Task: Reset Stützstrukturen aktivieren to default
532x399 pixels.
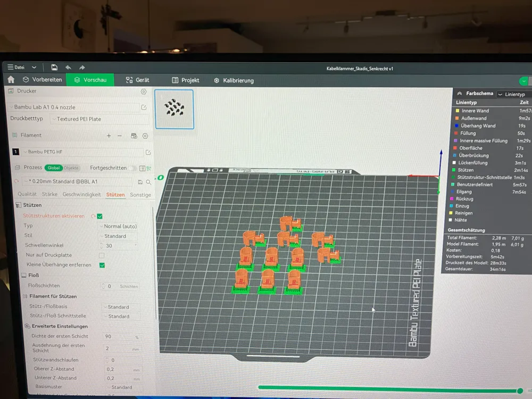Action: 93,216
